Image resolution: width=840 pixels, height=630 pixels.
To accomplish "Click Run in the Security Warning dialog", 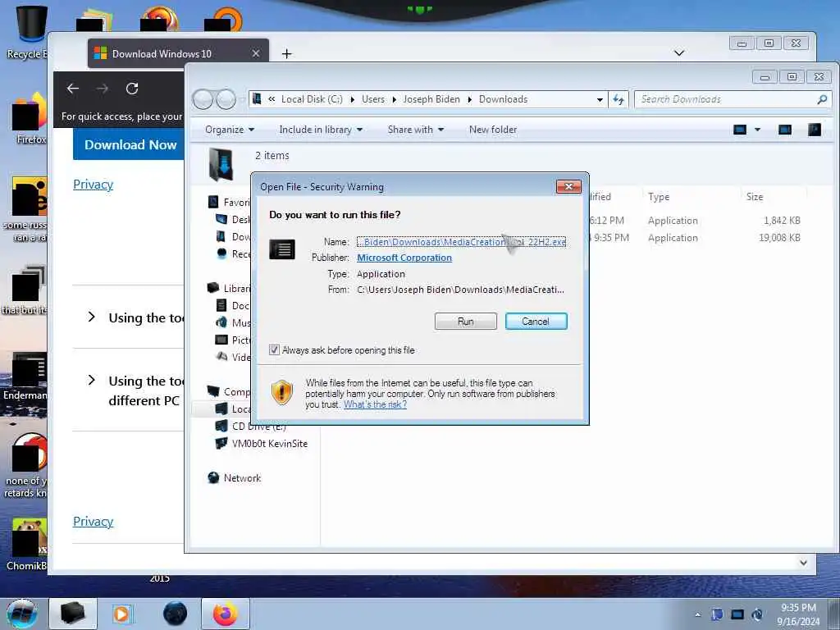I will [x=466, y=322].
